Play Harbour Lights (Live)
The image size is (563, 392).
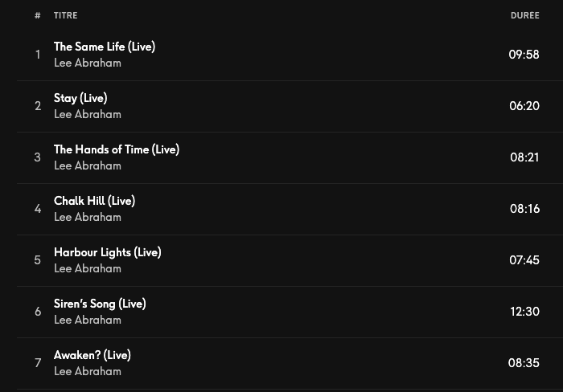click(x=107, y=252)
